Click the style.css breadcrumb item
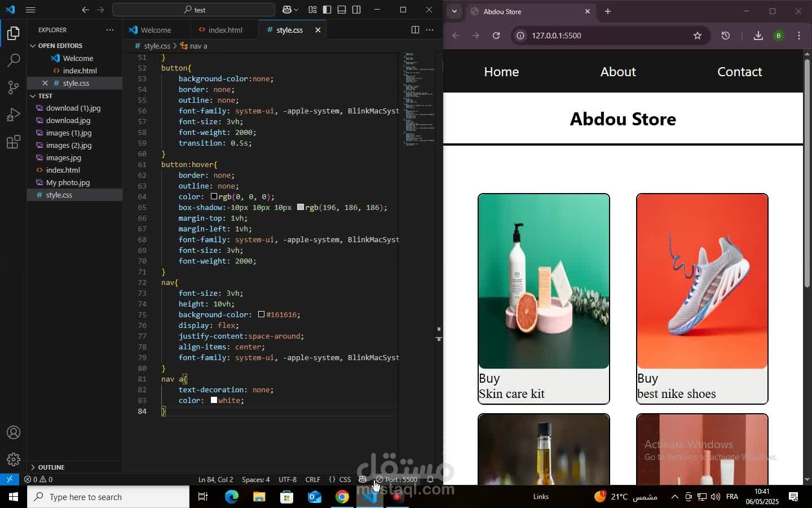Screen dimensions: 812x508 152,46
